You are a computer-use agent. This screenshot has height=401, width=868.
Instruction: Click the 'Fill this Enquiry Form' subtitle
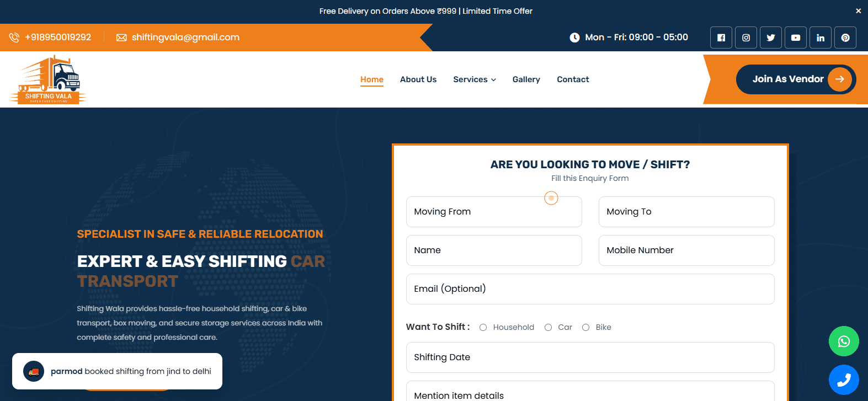(x=590, y=178)
